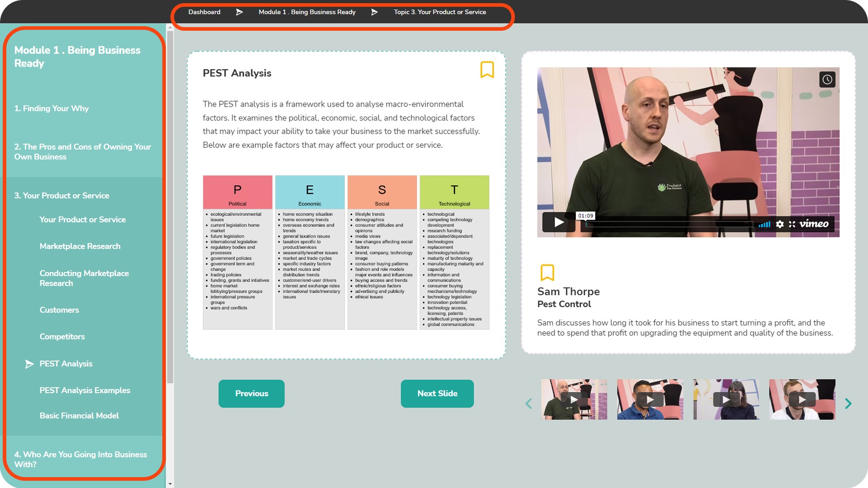Expand Finding Your Why topic
Image resolution: width=868 pixels, height=488 pixels.
click(52, 108)
